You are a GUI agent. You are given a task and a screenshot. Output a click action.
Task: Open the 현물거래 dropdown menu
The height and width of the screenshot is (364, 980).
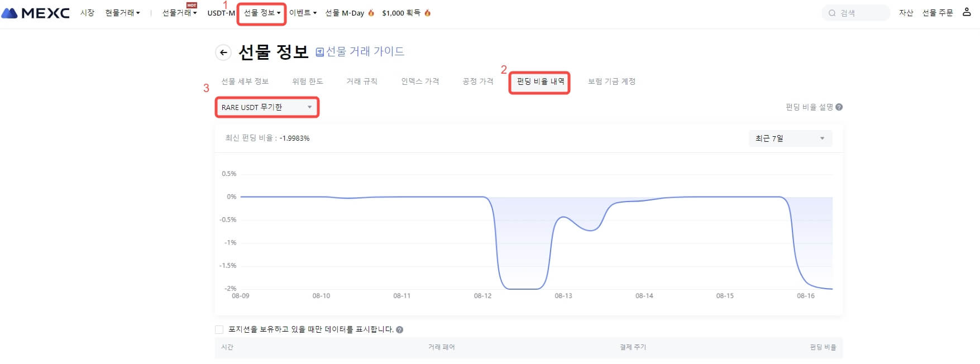coord(122,13)
